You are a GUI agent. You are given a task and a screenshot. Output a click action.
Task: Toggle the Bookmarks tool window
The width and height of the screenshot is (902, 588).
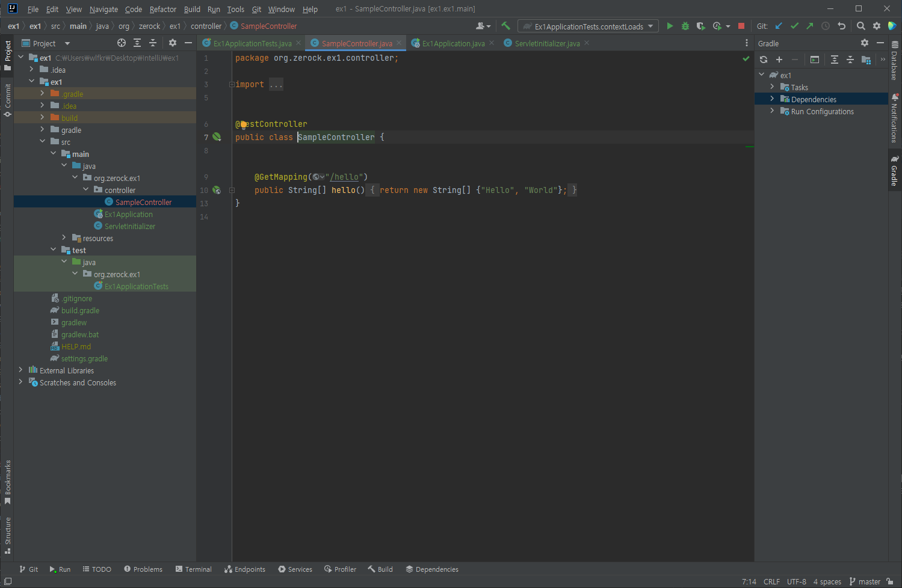click(x=7, y=483)
